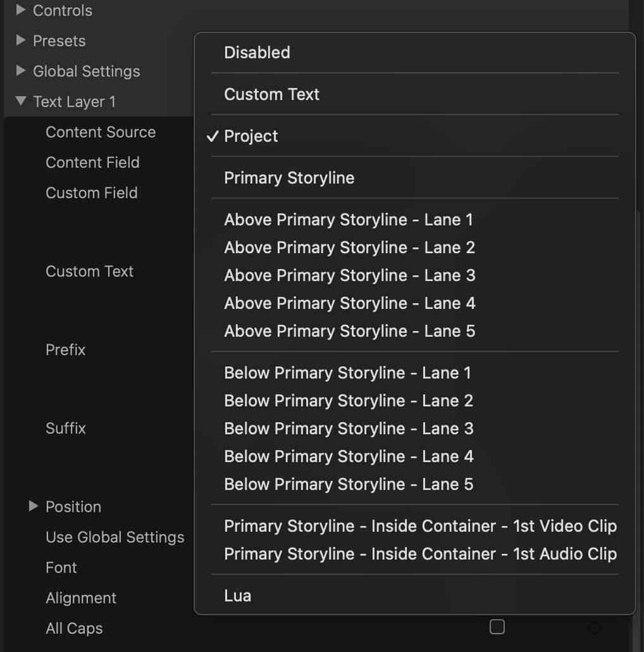Expand the Global Settings section
This screenshot has width=644, height=652.
coord(21,71)
